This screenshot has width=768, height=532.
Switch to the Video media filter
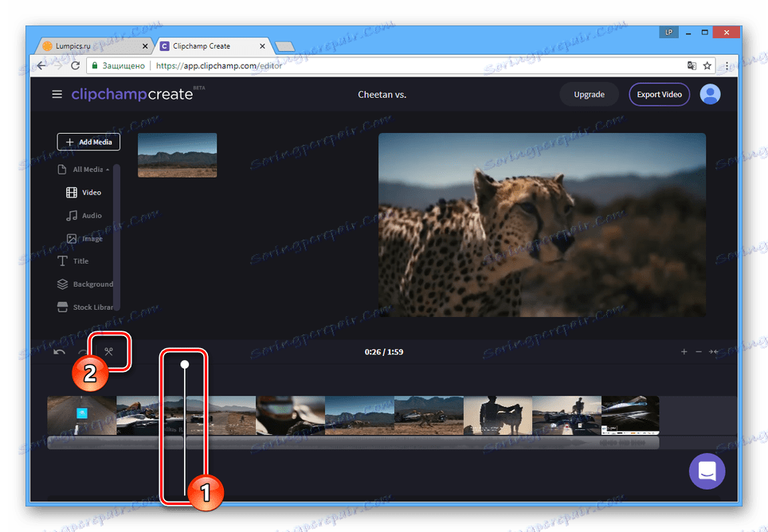pos(84,192)
